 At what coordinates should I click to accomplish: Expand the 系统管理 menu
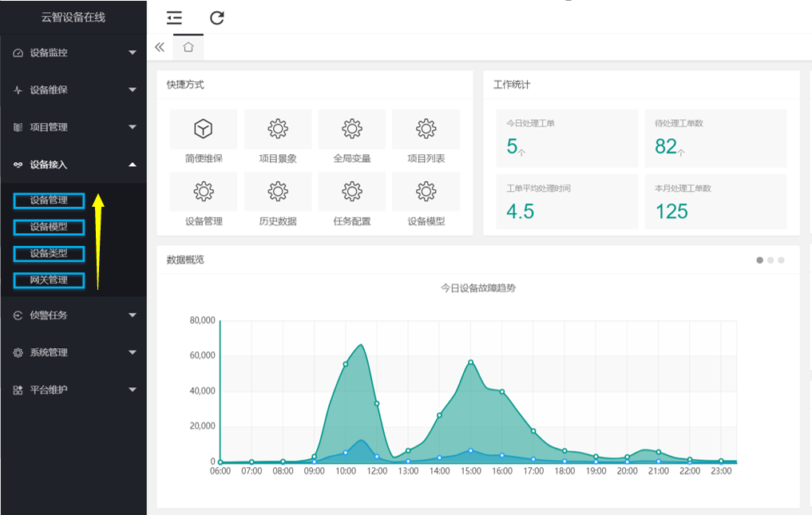(x=73, y=352)
